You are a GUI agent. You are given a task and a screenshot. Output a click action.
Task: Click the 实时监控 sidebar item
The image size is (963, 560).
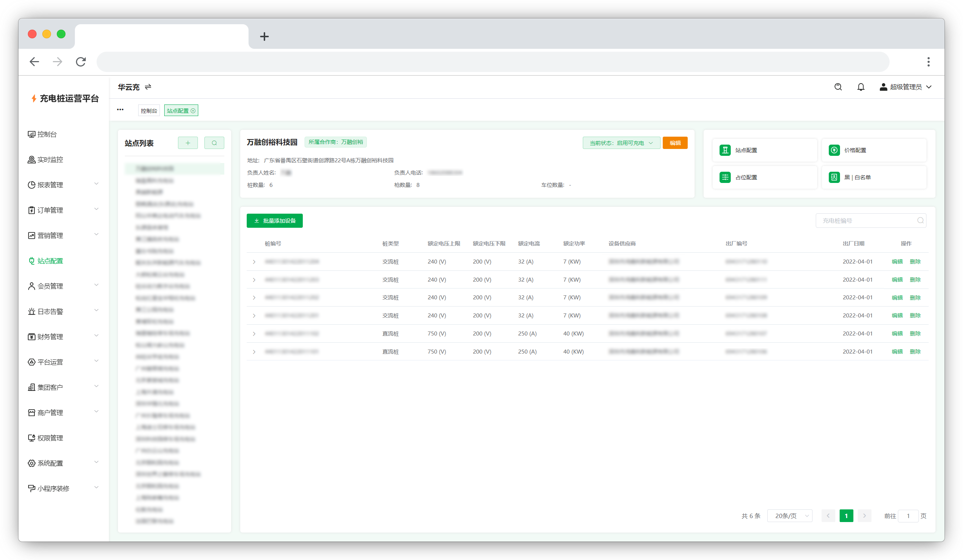click(50, 160)
